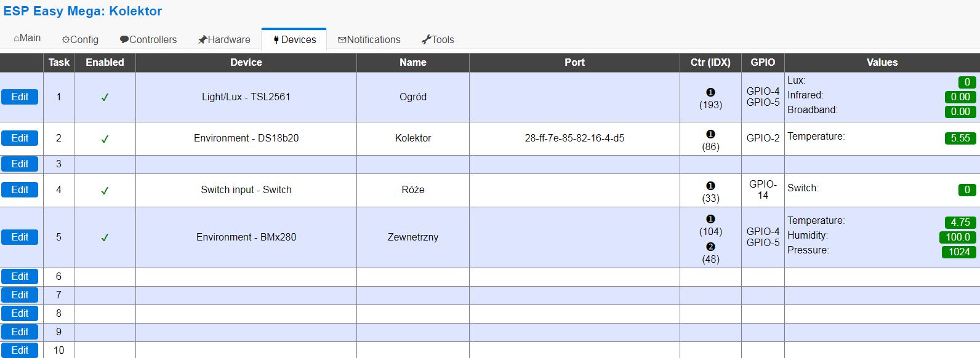
Task: Edit empty task 3
Action: tap(20, 164)
